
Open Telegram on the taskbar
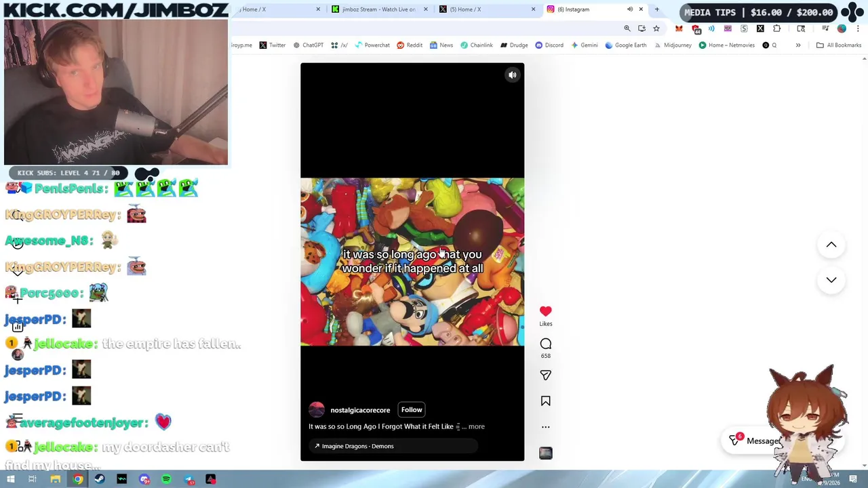[x=189, y=480]
